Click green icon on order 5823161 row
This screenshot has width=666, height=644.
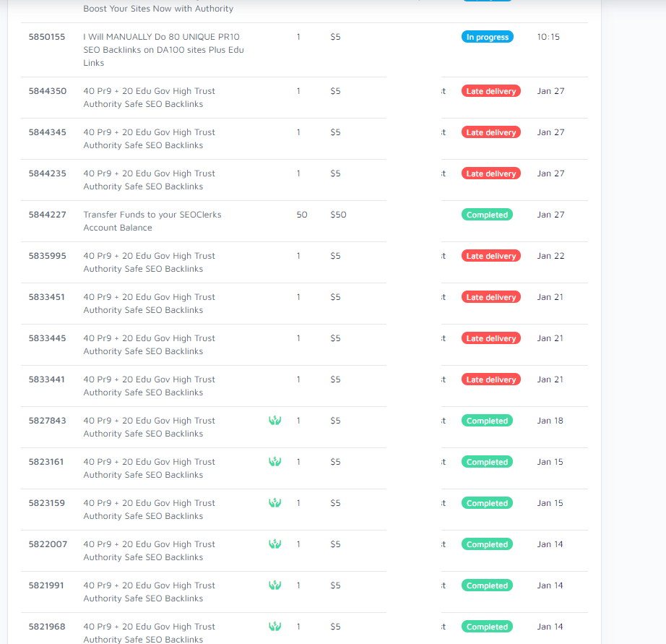[274, 462]
